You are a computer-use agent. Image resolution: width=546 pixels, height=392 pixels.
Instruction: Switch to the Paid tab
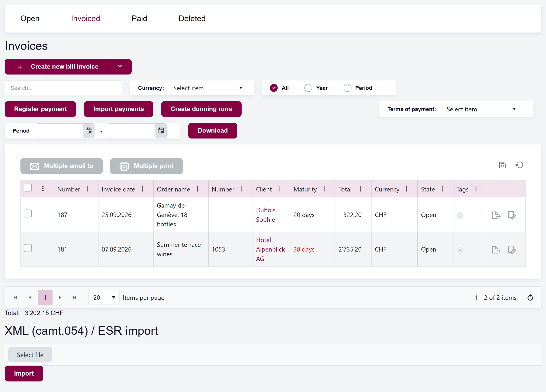(x=139, y=19)
